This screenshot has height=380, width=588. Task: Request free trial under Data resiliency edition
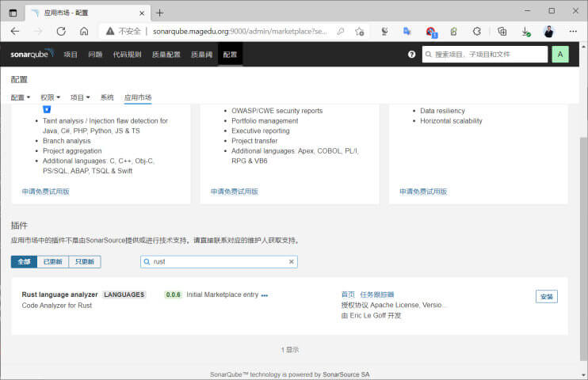[x=423, y=192]
